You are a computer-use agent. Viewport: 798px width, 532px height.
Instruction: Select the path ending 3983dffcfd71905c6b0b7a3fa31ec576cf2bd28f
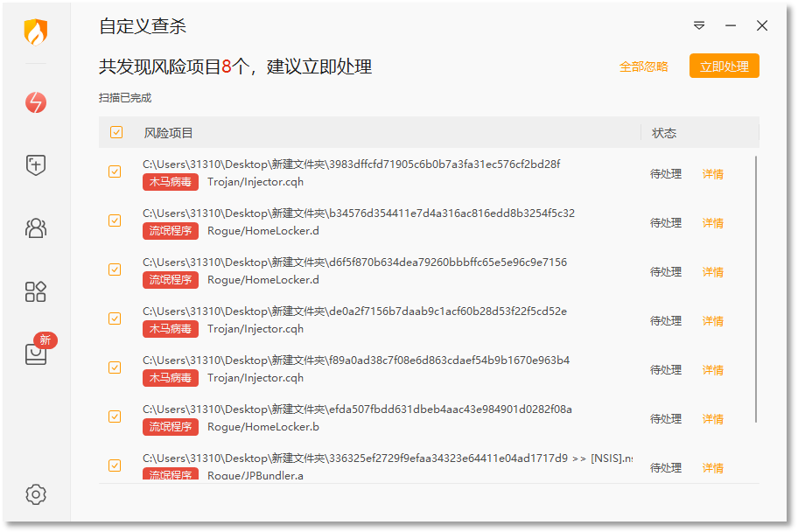tap(351, 164)
